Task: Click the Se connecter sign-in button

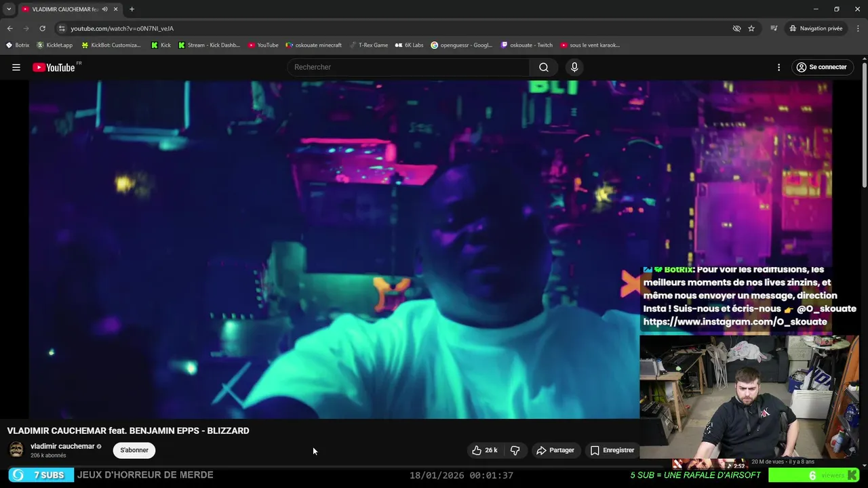Action: click(x=821, y=67)
